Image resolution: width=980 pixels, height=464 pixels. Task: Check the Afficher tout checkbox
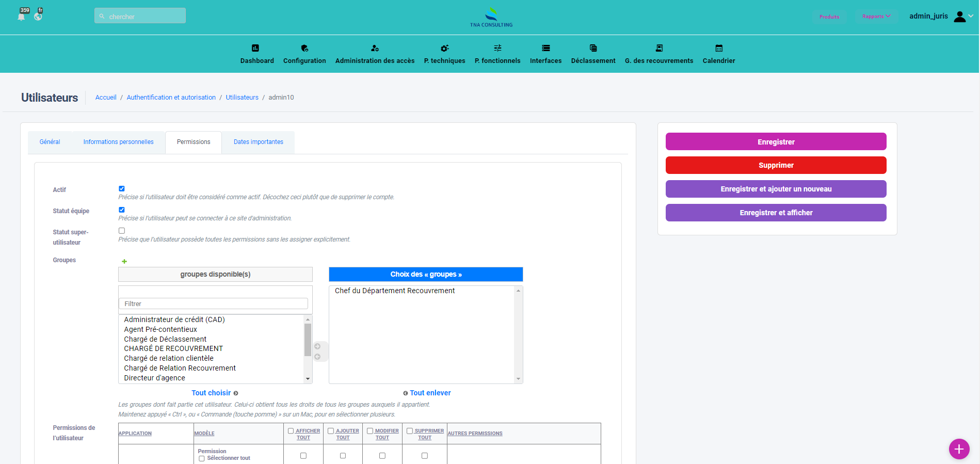point(291,431)
